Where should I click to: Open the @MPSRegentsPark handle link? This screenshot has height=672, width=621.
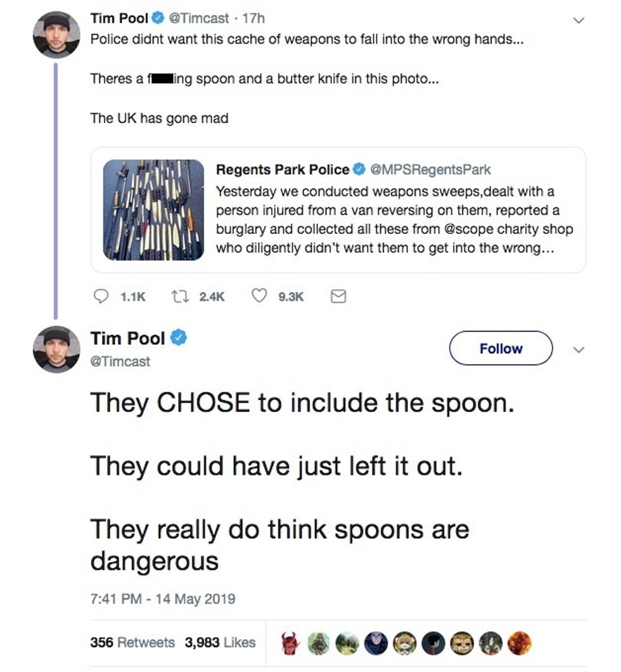[430, 169]
